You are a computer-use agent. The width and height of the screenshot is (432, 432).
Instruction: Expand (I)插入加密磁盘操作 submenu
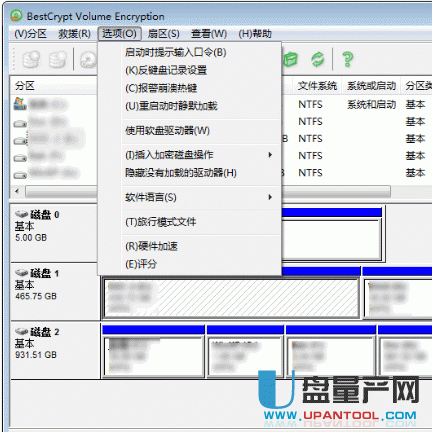[x=190, y=155]
